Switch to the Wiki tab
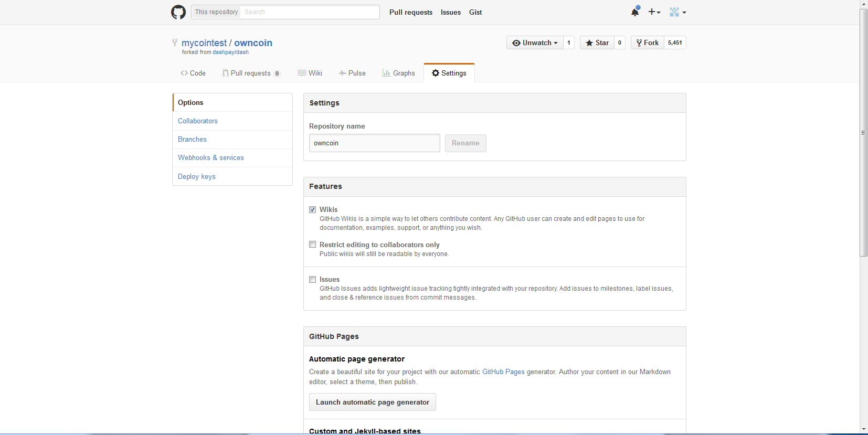Image resolution: width=868 pixels, height=435 pixels. point(310,73)
